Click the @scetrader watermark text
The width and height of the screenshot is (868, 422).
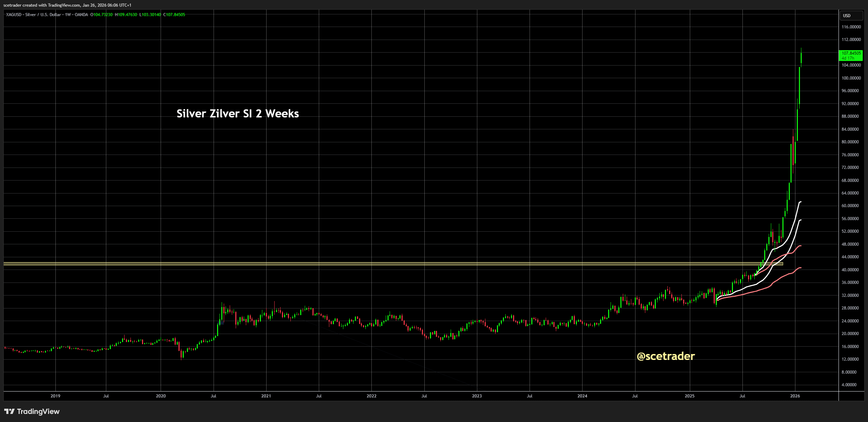click(x=665, y=356)
